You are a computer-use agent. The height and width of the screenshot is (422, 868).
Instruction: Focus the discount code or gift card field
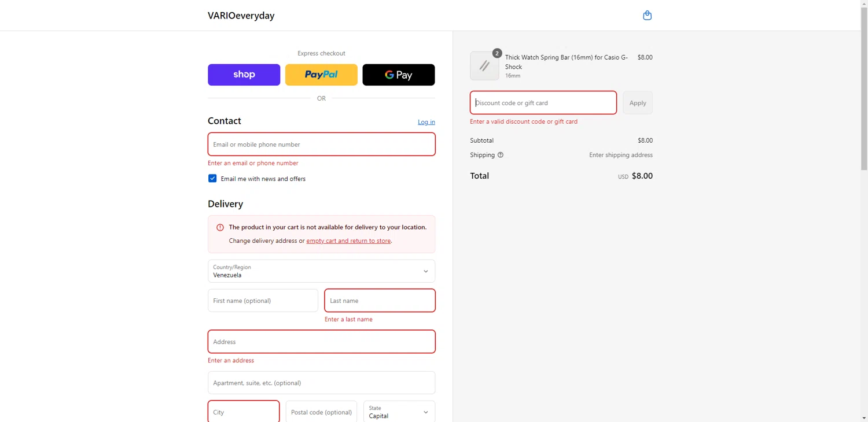(543, 103)
